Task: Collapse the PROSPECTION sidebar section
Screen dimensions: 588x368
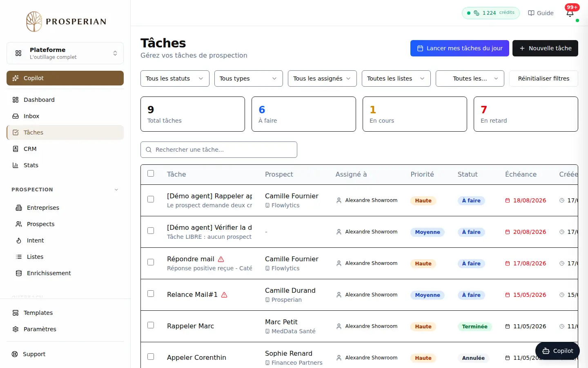Action: coord(65,190)
